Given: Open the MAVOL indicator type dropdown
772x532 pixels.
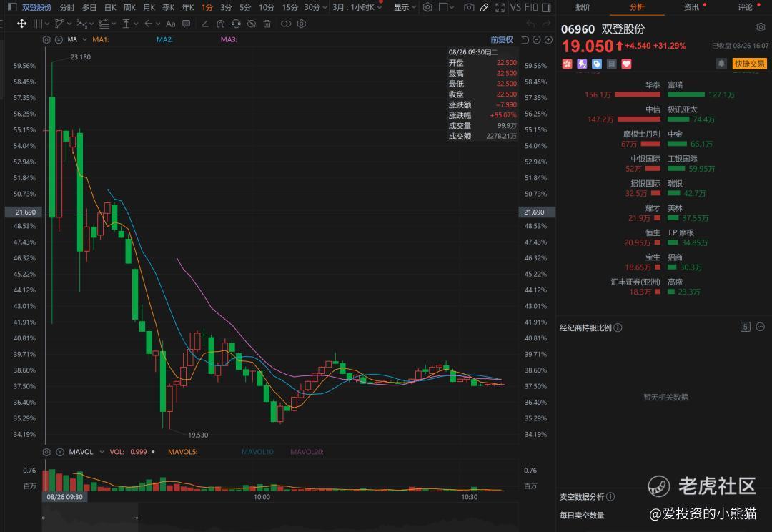Looking at the screenshot, I should coord(102,452).
